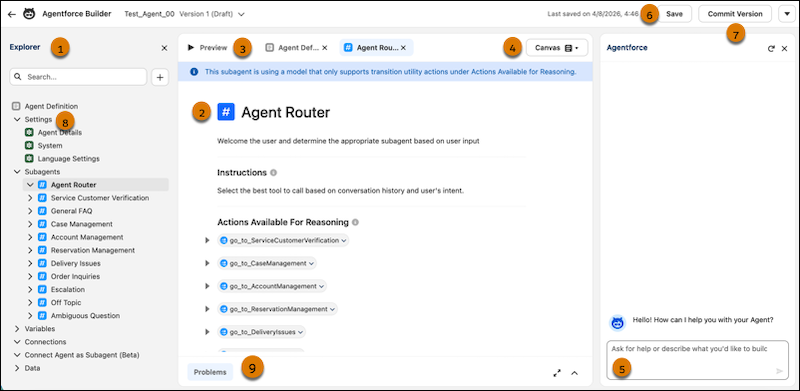This screenshot has width=800, height=391.
Task: Expand the Variables section
Action: coord(17,329)
